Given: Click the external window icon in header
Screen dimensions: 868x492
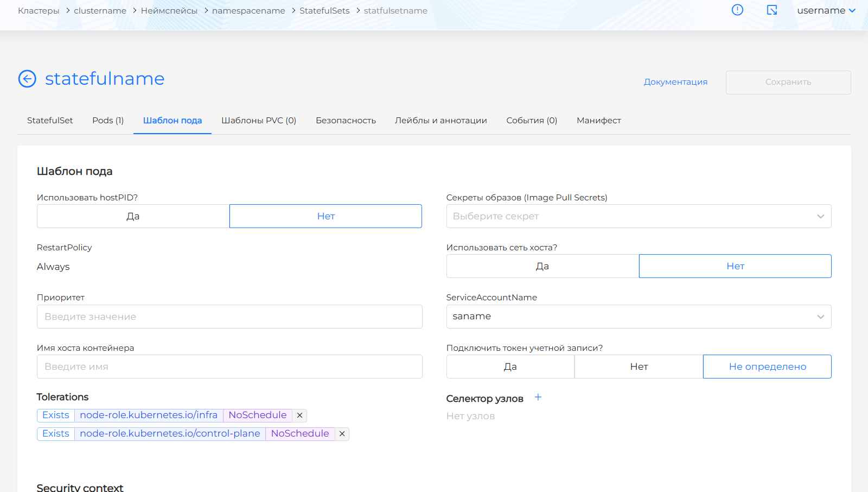Looking at the screenshot, I should point(772,10).
